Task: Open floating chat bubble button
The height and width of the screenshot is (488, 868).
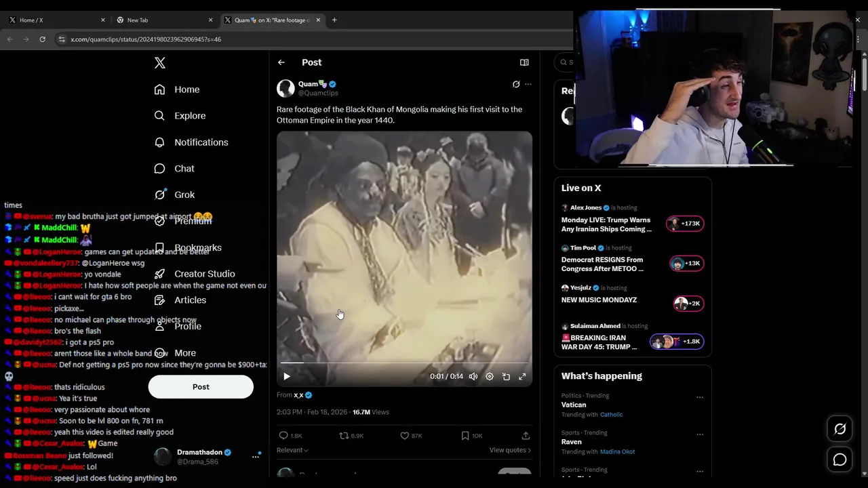Action: [x=840, y=460]
